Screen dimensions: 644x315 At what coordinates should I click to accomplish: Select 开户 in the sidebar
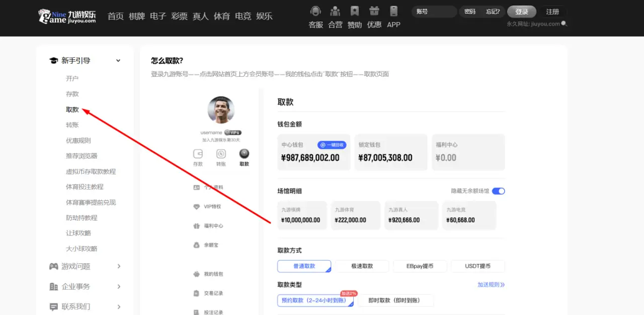(x=72, y=78)
